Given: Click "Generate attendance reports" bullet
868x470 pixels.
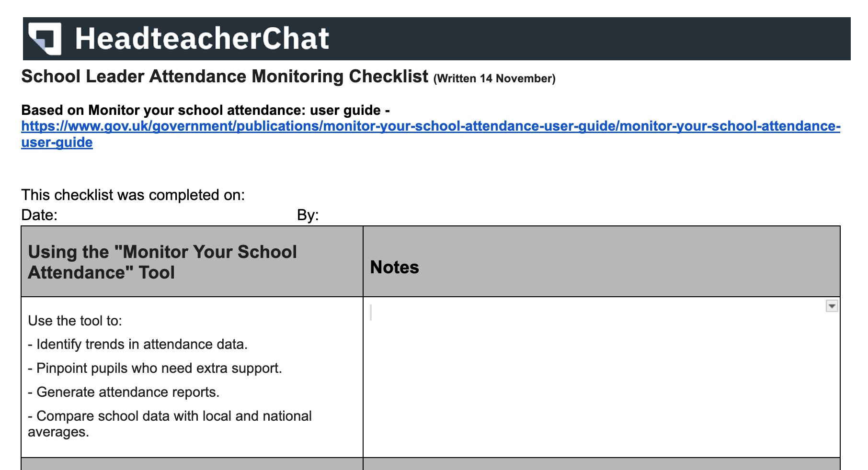Looking at the screenshot, I should pyautogui.click(x=124, y=392).
